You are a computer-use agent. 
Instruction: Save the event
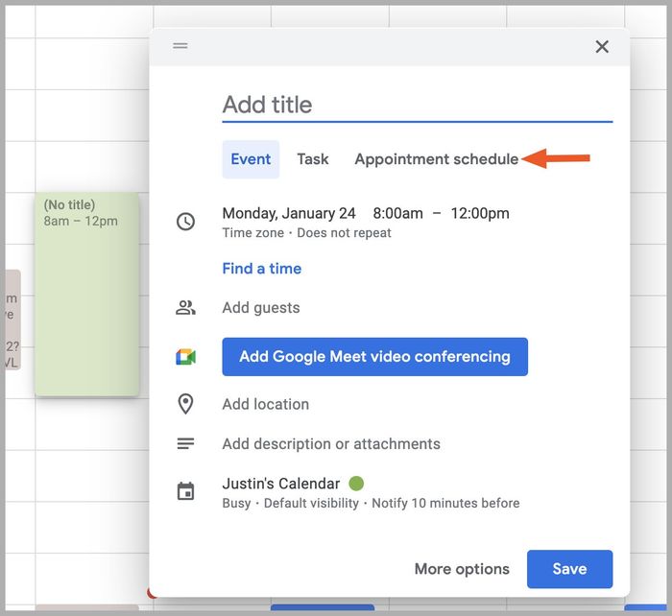click(569, 569)
